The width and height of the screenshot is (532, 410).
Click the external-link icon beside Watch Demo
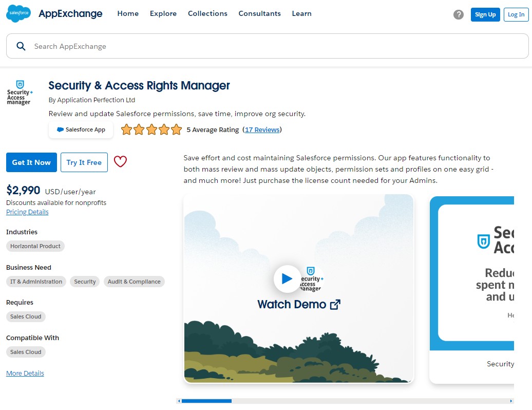point(335,304)
